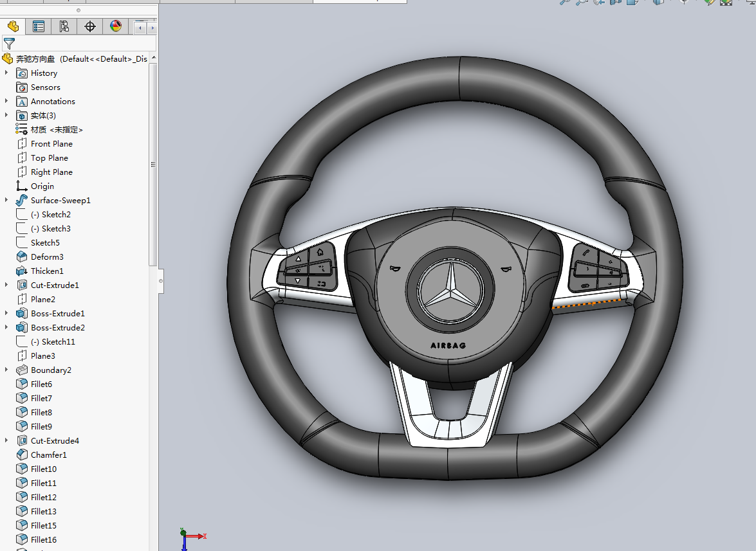Click the Boundary2 feature icon
The width and height of the screenshot is (756, 551).
tap(22, 370)
